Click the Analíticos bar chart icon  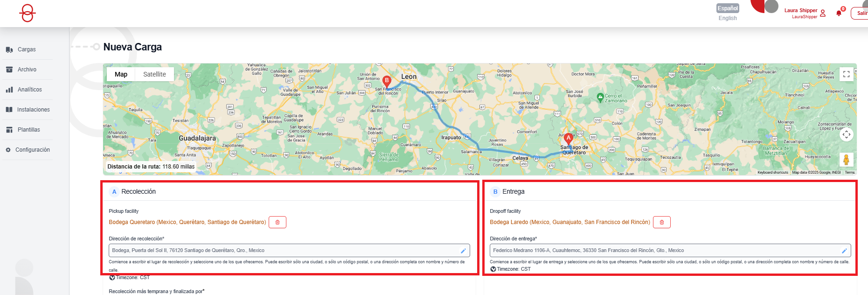(x=9, y=90)
